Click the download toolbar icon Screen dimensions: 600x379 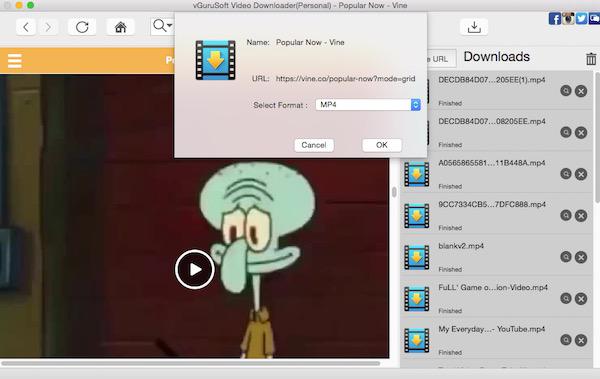click(474, 27)
